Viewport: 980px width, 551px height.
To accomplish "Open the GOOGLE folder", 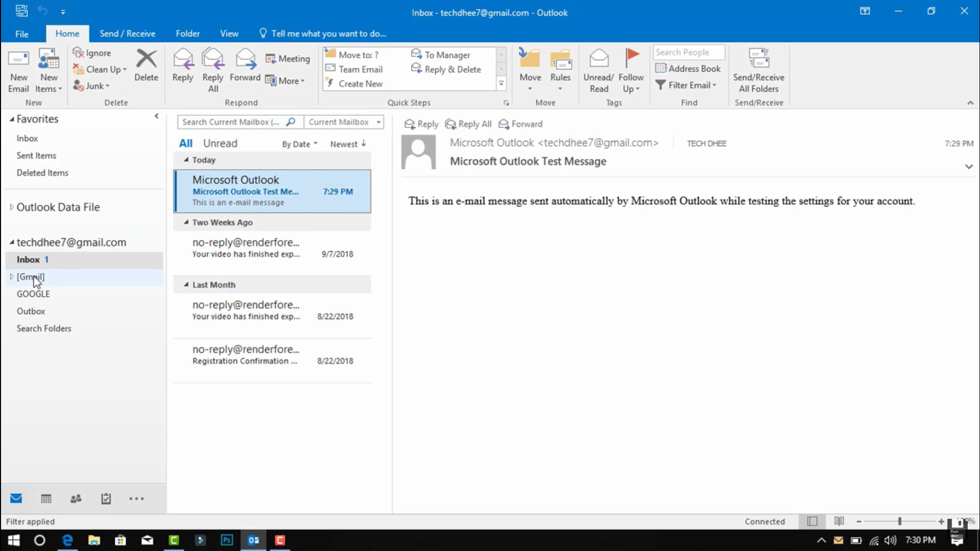I will point(33,294).
